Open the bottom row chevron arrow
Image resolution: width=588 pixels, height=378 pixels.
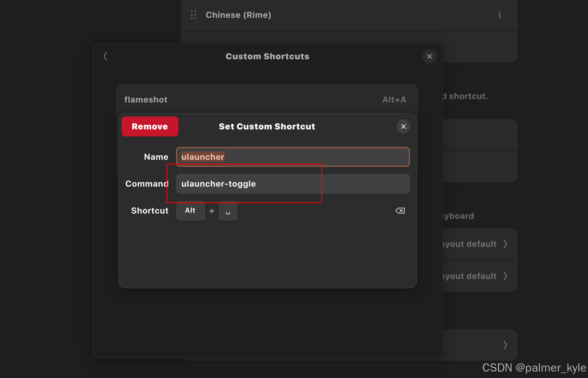tap(505, 345)
